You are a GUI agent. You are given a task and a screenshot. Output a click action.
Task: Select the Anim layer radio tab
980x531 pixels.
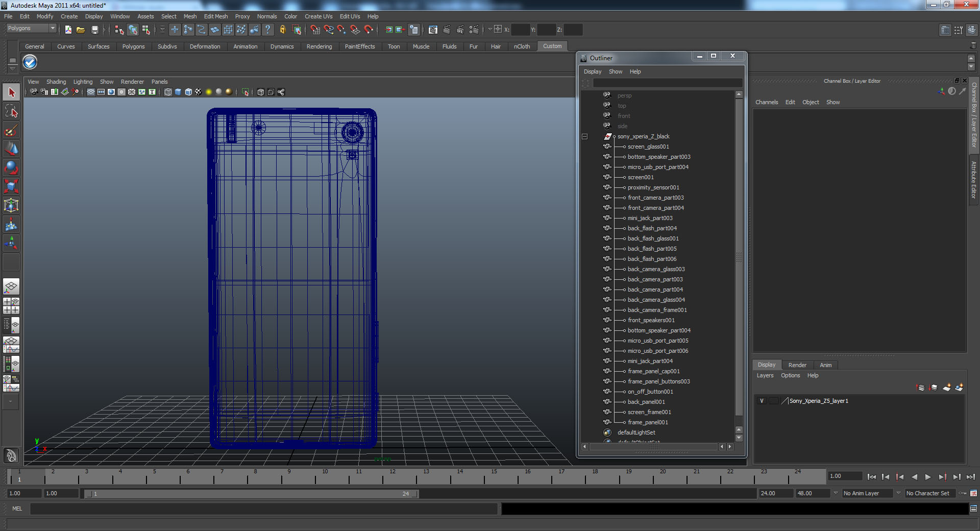pos(826,365)
